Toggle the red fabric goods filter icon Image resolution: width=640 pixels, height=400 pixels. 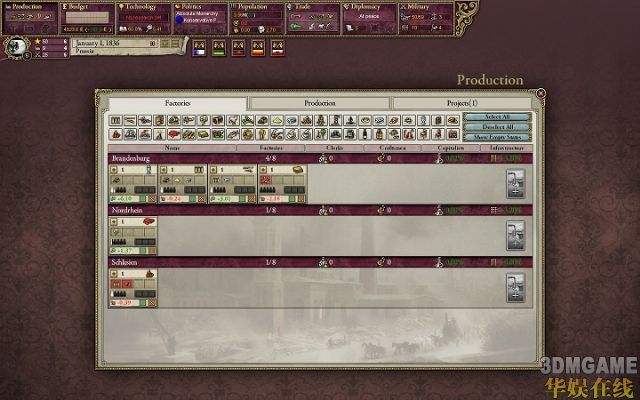coord(174,134)
